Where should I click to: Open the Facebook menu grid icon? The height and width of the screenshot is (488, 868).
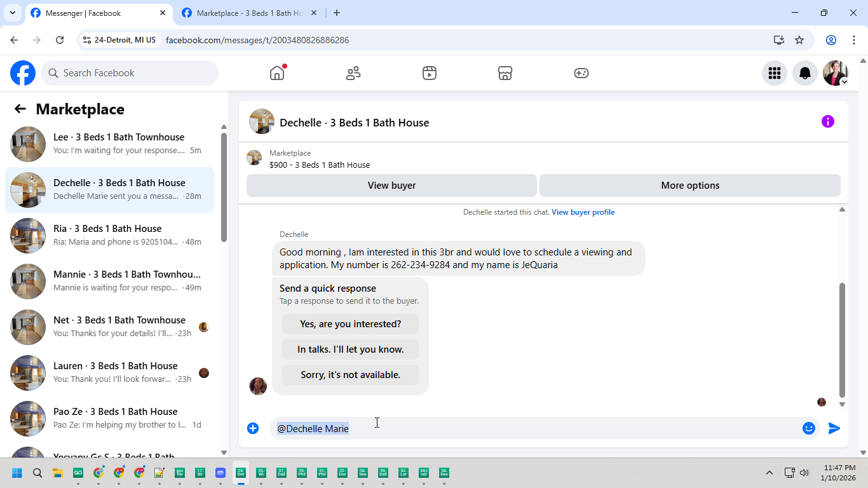[775, 73]
